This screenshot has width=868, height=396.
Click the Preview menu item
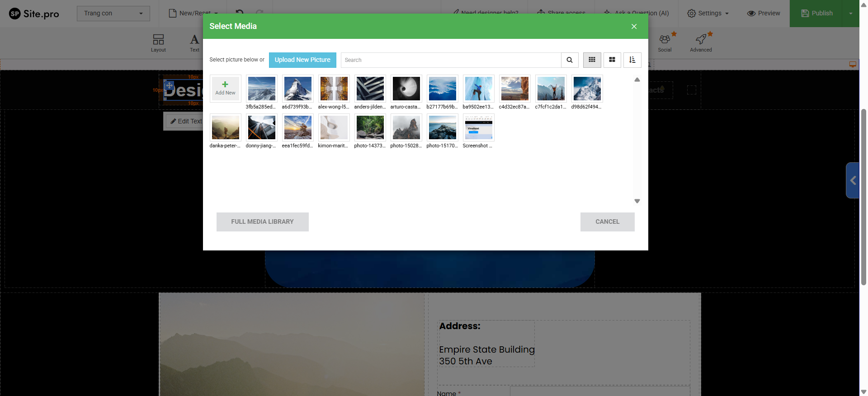click(764, 14)
